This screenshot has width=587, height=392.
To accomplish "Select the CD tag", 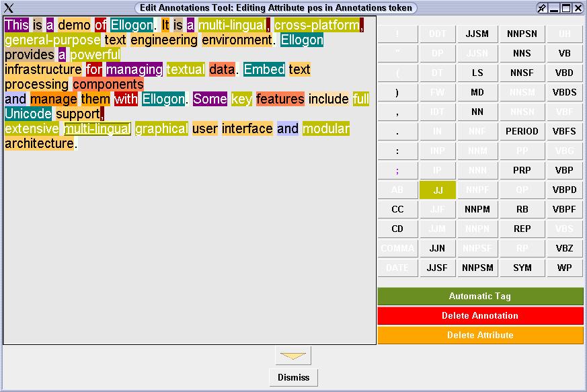I will (x=397, y=229).
